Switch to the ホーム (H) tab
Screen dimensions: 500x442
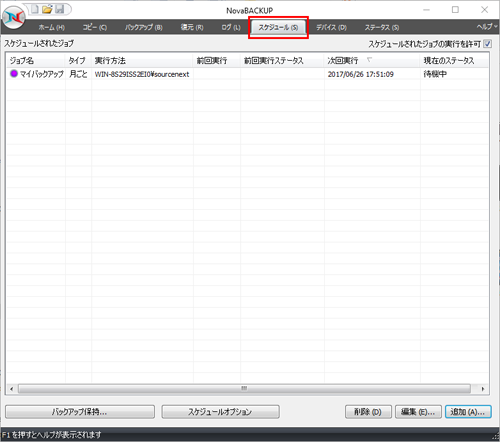tap(52, 27)
